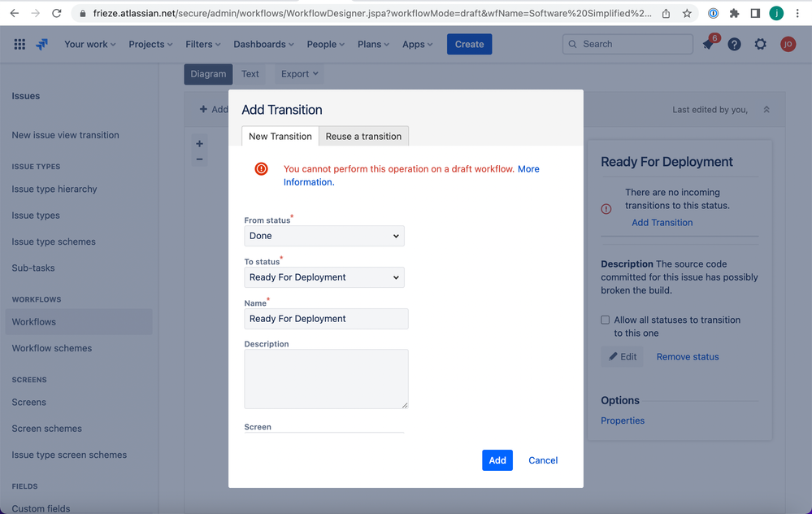812x514 pixels.
Task: Click the Jira logo home icon
Action: (42, 45)
